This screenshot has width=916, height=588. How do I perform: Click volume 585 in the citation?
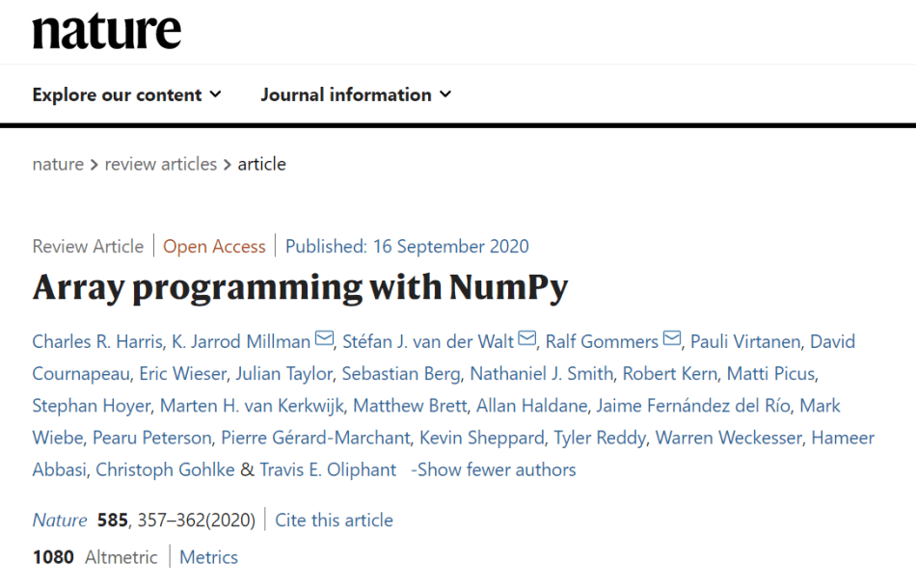[112, 521]
